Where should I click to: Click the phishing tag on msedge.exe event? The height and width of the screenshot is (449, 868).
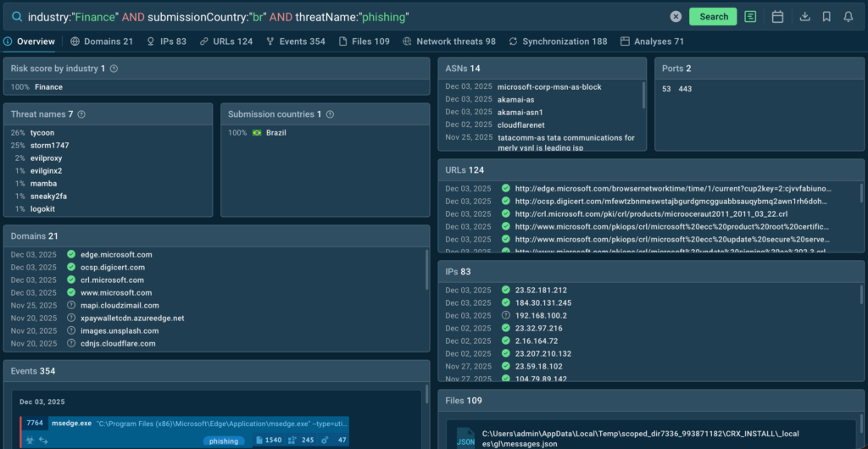coord(224,441)
